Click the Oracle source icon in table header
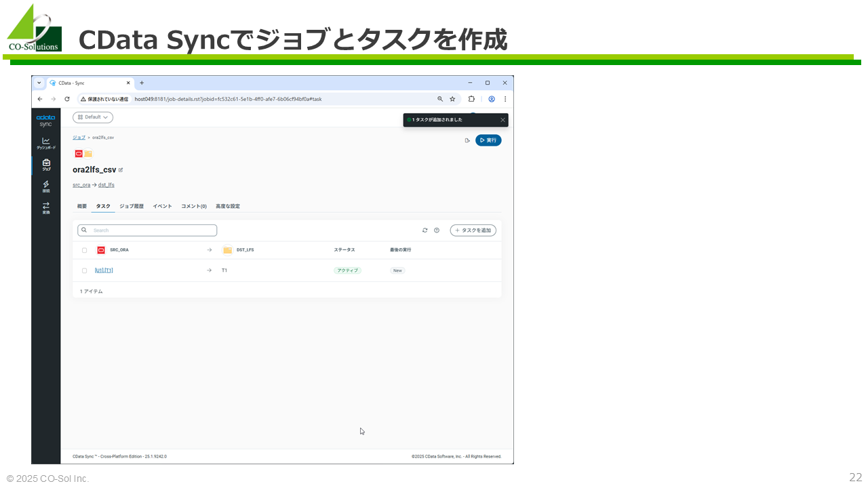 101,250
